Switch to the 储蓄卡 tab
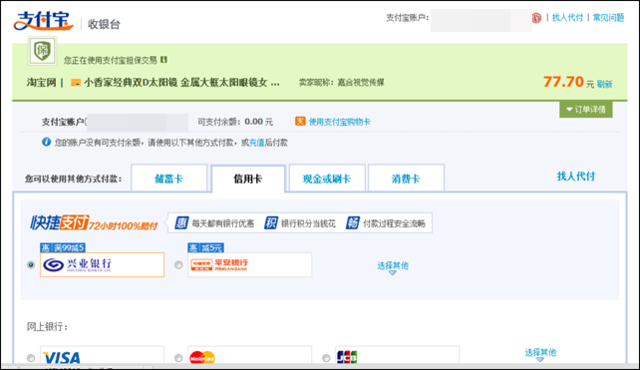Image resolution: width=640 pixels, height=370 pixels. point(169,178)
